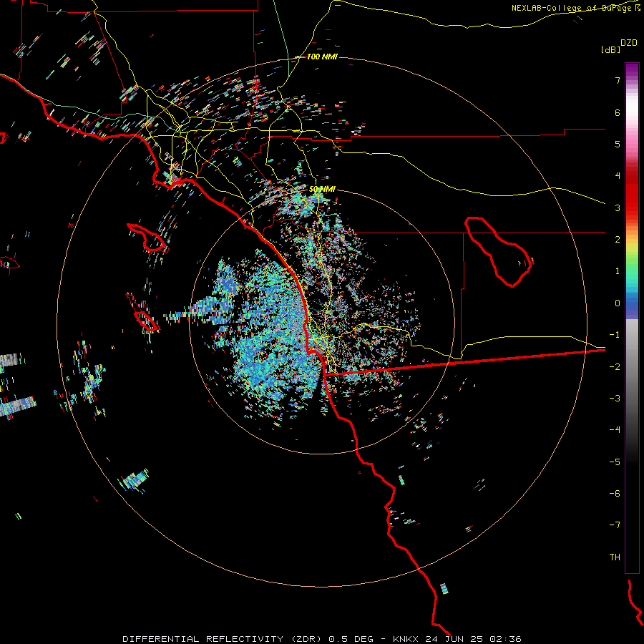The width and height of the screenshot is (644, 644).
Task: Click the [dB] unit label
Action: point(610,49)
